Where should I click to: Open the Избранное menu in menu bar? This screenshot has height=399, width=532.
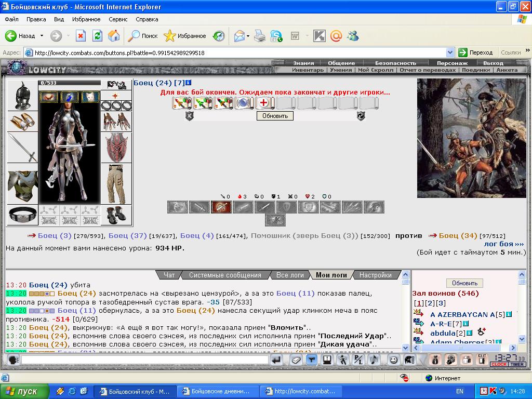86,19
